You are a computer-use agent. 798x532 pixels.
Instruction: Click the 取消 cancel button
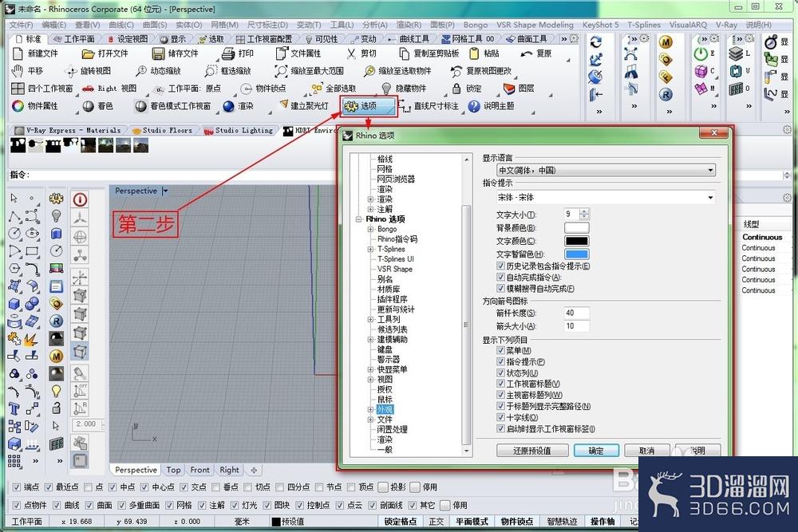click(647, 451)
